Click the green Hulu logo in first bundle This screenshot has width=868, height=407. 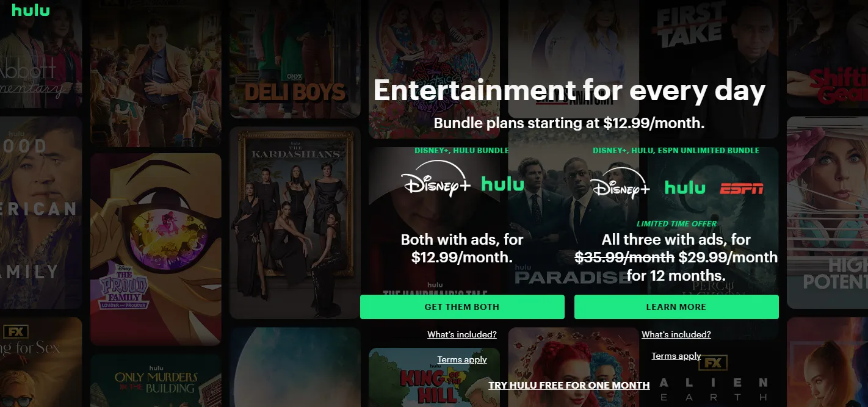502,184
